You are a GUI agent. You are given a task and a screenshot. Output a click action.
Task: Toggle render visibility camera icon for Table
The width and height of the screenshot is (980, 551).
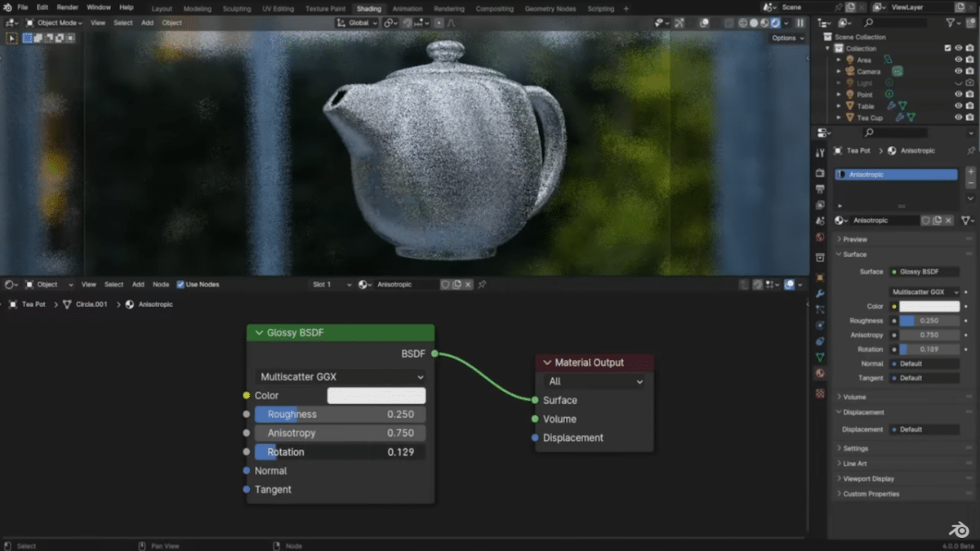[x=969, y=104]
